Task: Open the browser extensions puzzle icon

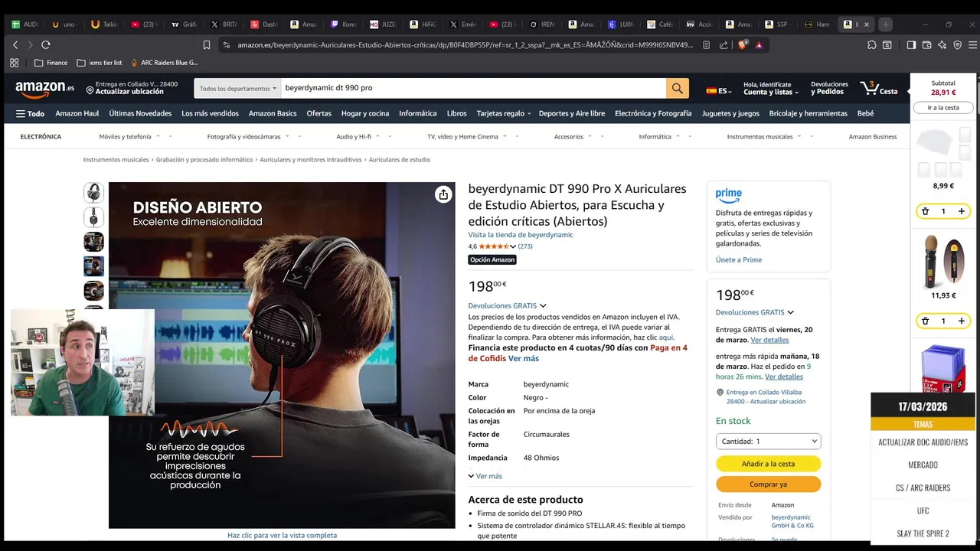Action: click(871, 45)
